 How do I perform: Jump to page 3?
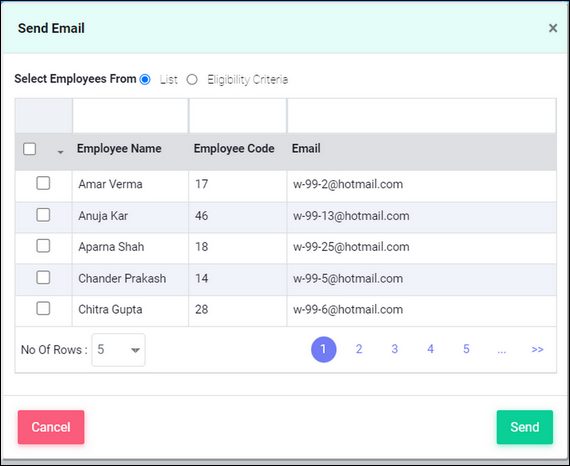pos(394,349)
